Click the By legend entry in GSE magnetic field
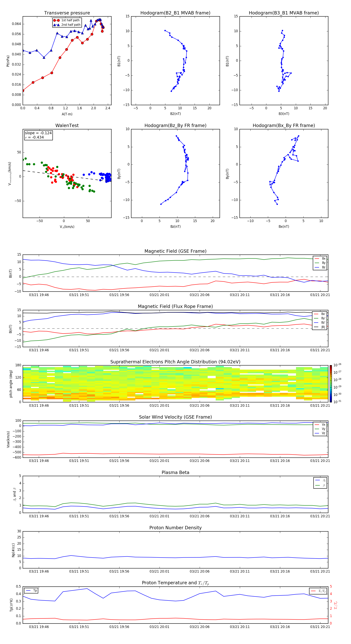The height and width of the screenshot is (644, 351). (x=320, y=263)
